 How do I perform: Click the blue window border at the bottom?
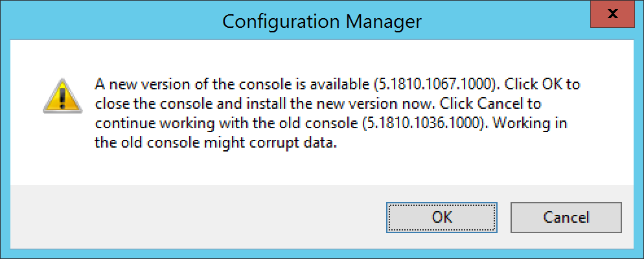[321, 254]
